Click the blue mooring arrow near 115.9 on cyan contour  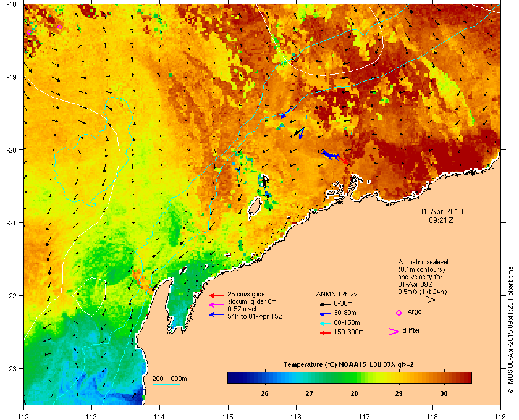pos(287,112)
